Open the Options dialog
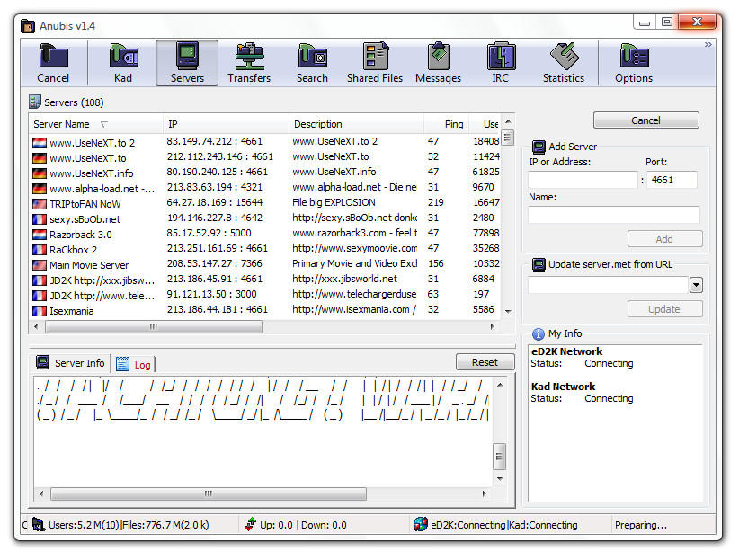The height and width of the screenshot is (560, 739). (x=634, y=63)
